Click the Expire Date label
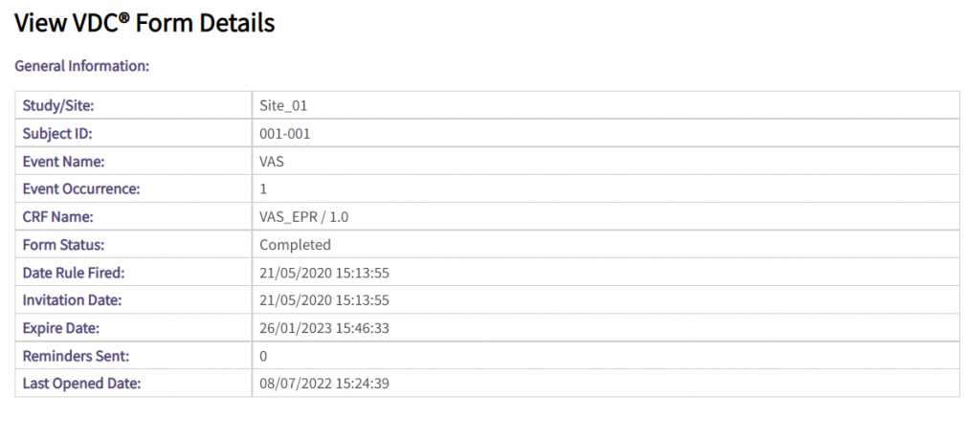Image resolution: width=980 pixels, height=441 pixels. 61,328
